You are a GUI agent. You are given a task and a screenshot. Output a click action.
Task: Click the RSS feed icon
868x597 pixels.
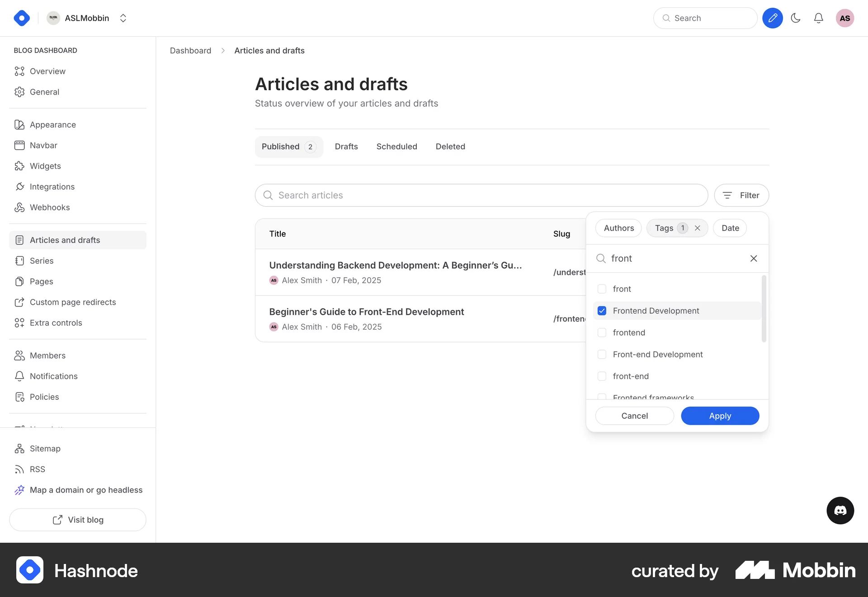coord(19,469)
